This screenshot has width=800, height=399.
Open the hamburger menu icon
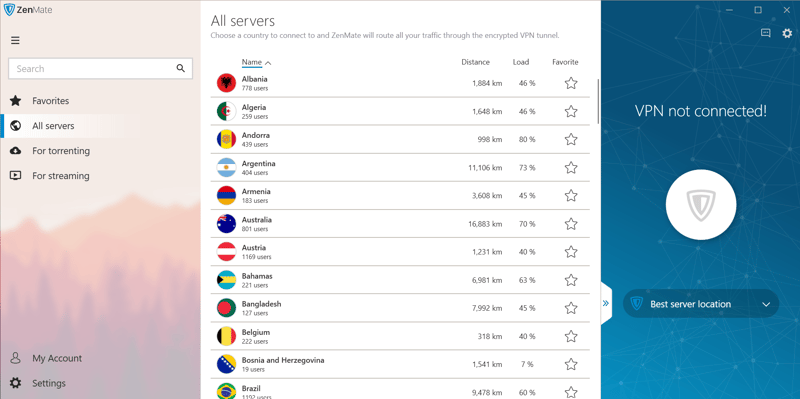coord(15,40)
